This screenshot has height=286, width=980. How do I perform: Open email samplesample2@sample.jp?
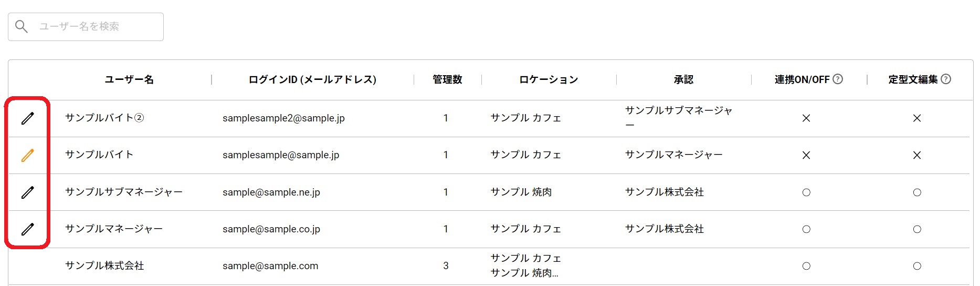point(283,118)
